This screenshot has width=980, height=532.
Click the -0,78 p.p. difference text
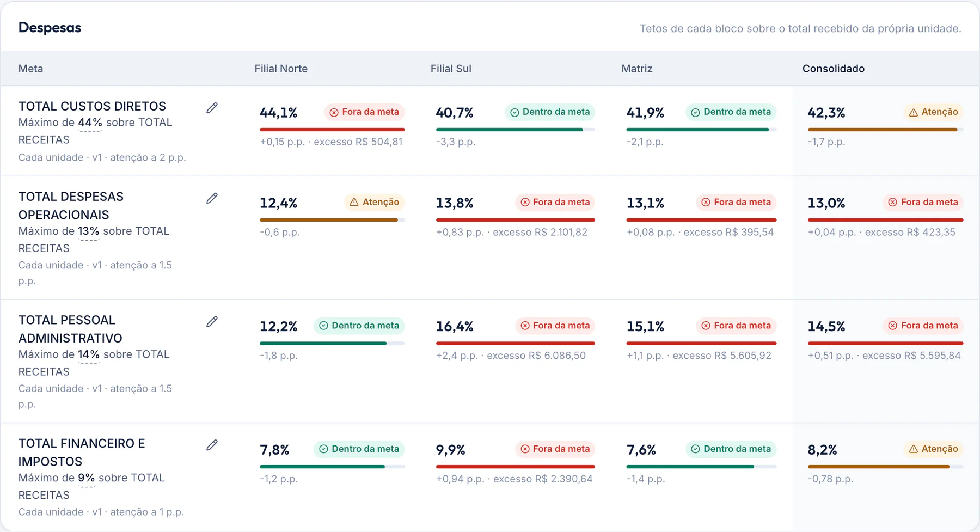coord(830,479)
